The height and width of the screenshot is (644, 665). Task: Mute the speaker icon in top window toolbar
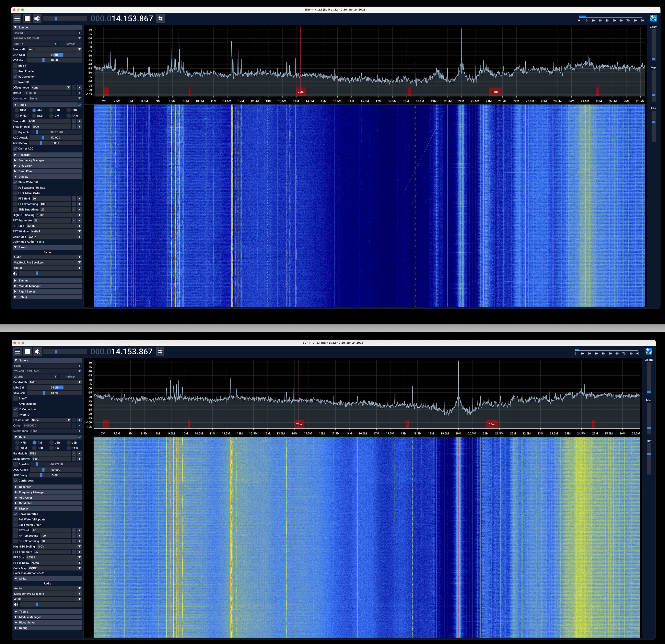pyautogui.click(x=37, y=19)
